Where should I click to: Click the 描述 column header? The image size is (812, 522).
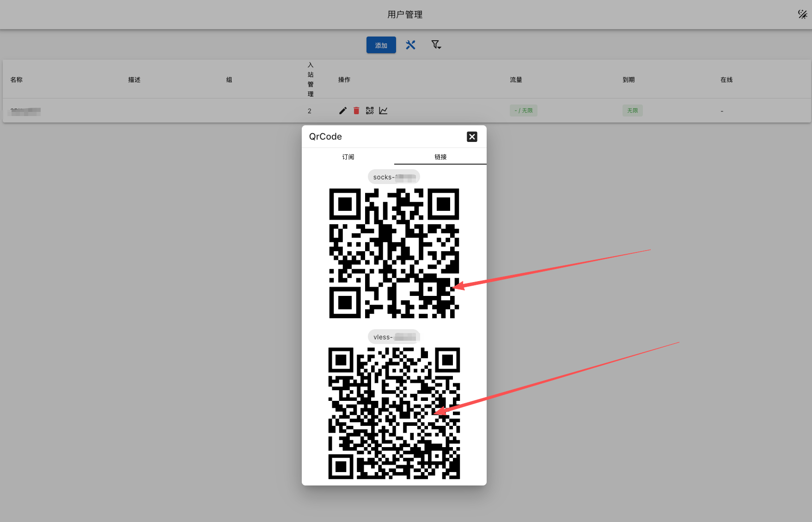(x=134, y=80)
